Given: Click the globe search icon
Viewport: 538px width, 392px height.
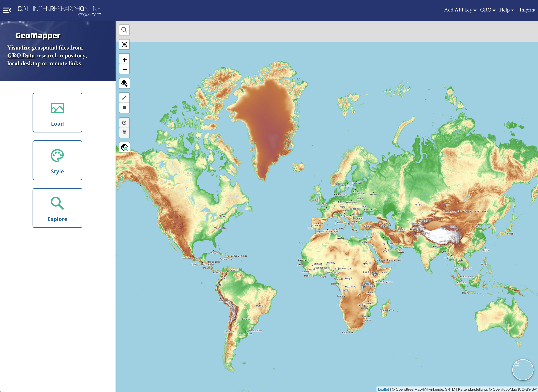Looking at the screenshot, I should pos(124,147).
